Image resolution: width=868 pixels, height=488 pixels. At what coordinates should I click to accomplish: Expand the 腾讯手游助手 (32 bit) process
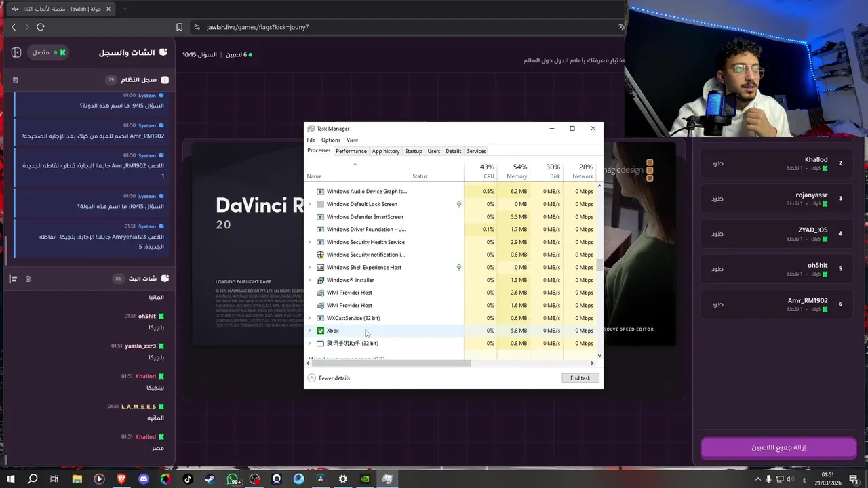[x=310, y=343]
